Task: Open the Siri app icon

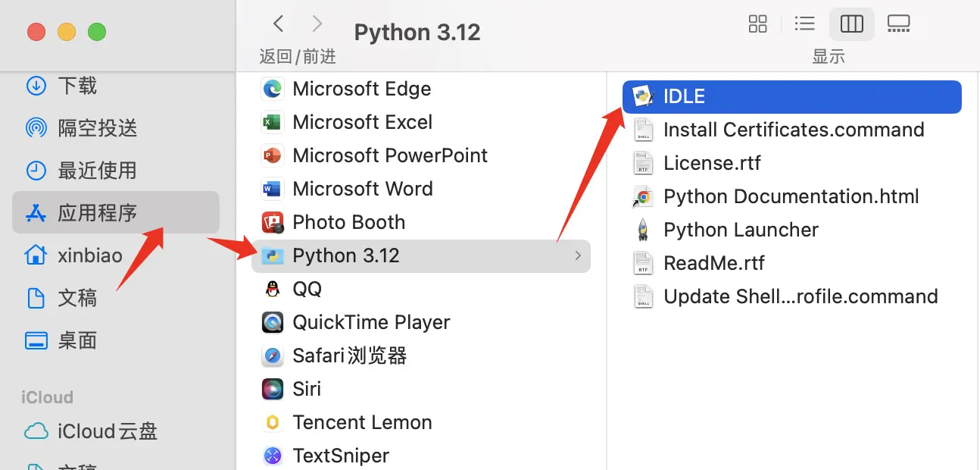Action: point(273,388)
